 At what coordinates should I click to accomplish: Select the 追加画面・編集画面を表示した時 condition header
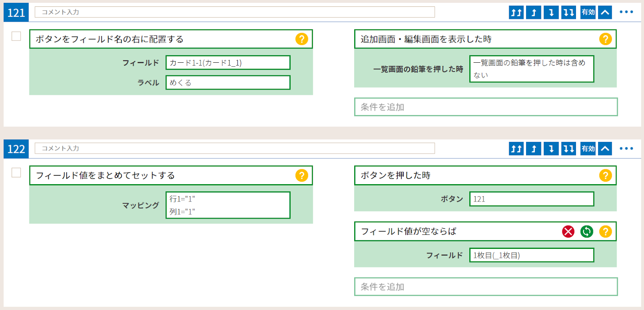[x=485, y=39]
